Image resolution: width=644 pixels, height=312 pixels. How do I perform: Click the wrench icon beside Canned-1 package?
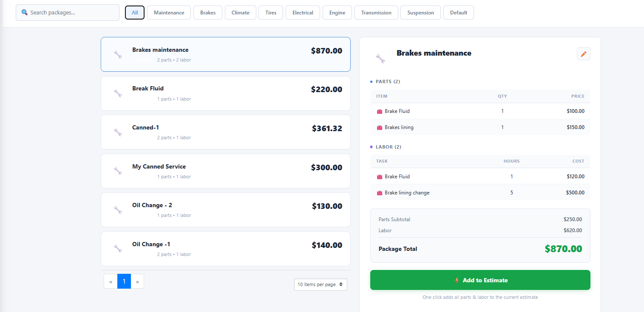[x=118, y=132]
